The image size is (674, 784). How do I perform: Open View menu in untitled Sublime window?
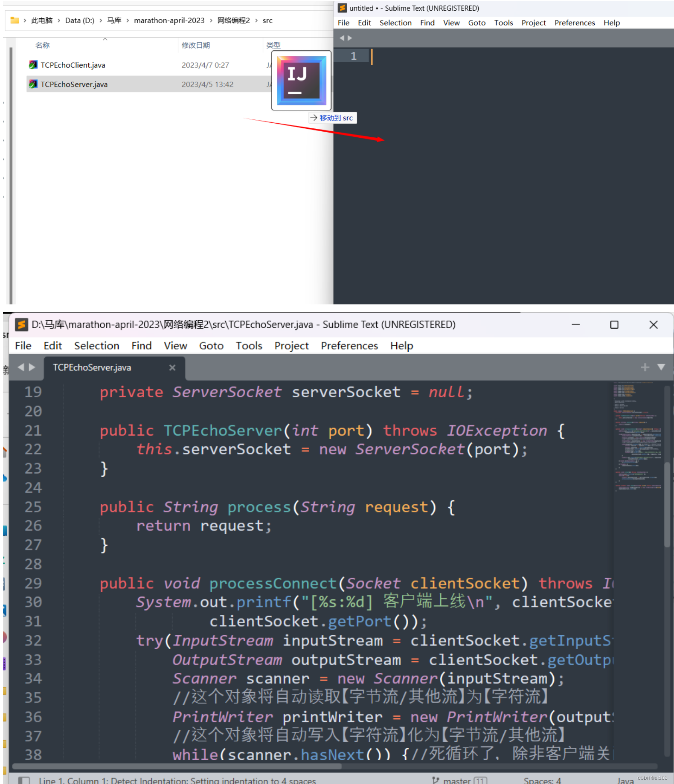451,23
